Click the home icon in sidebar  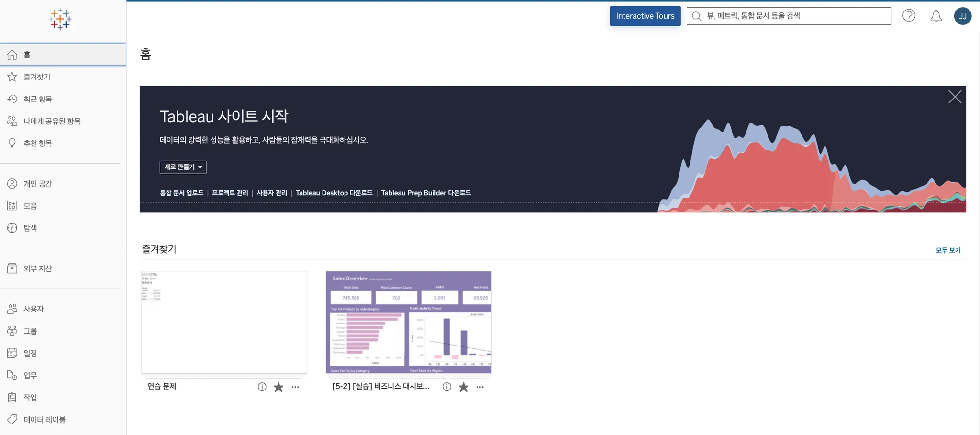click(12, 55)
